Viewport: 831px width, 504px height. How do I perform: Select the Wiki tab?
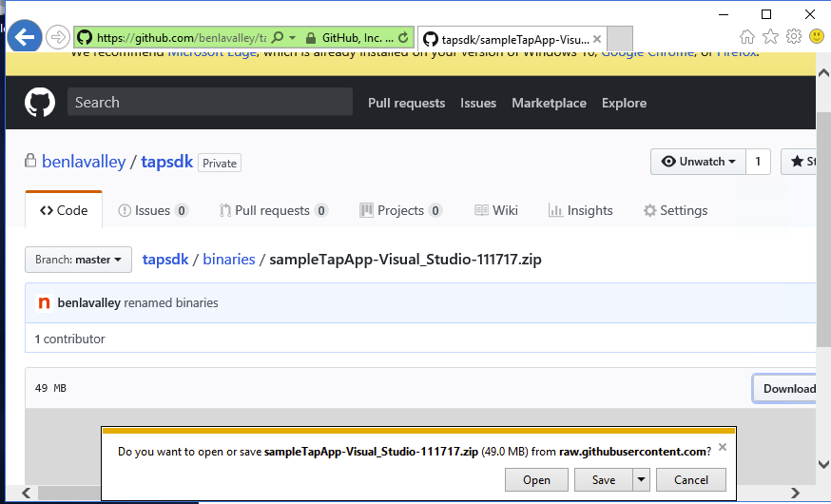[496, 210]
